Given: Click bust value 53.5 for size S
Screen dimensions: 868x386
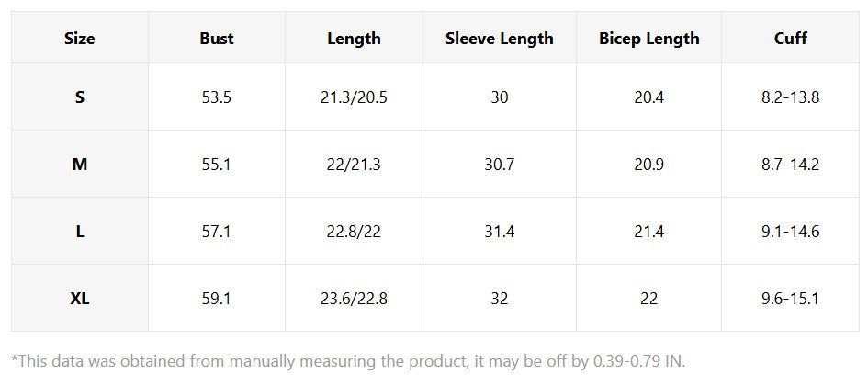Looking at the screenshot, I should click(x=217, y=96).
